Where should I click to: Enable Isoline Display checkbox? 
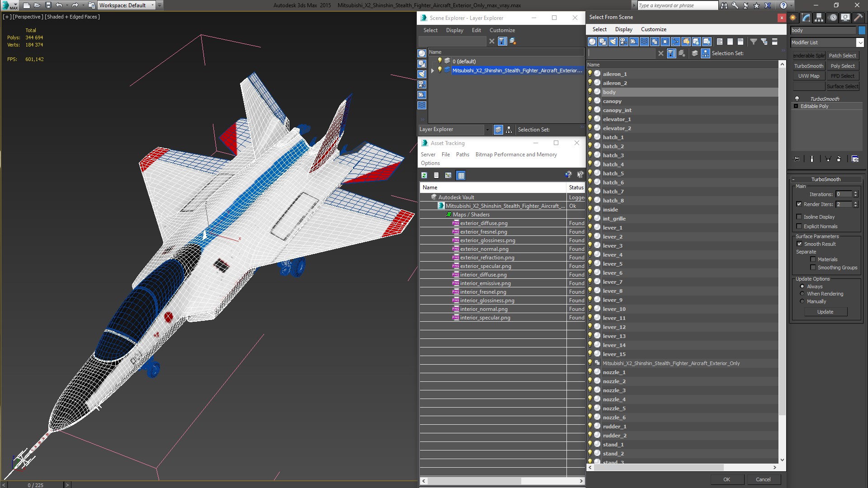click(799, 217)
